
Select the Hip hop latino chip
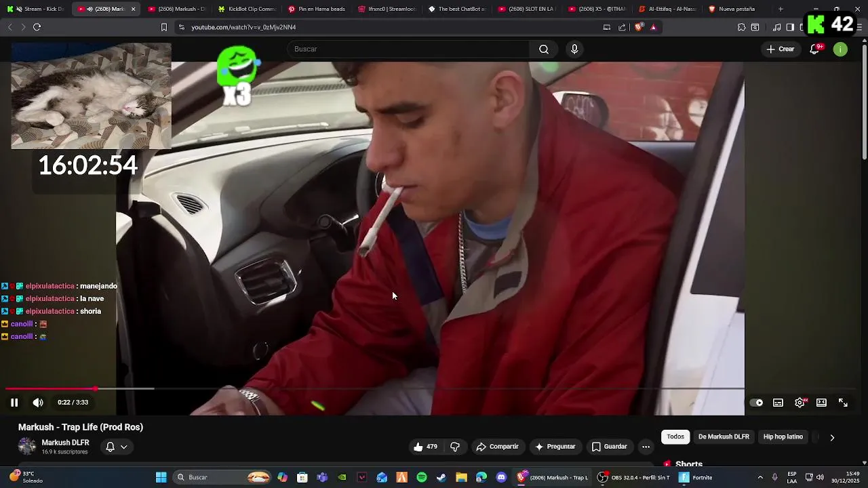pyautogui.click(x=783, y=437)
